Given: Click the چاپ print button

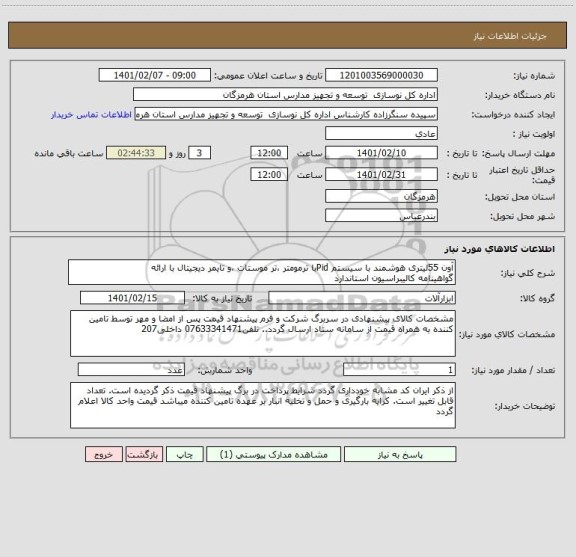Looking at the screenshot, I should tap(184, 454).
